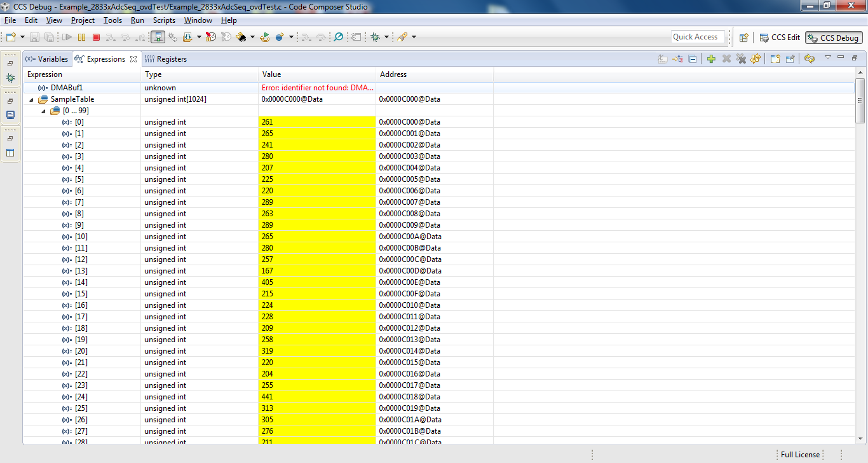Open the Help menu
Viewport: 868px width, 463px height.
[229, 20]
